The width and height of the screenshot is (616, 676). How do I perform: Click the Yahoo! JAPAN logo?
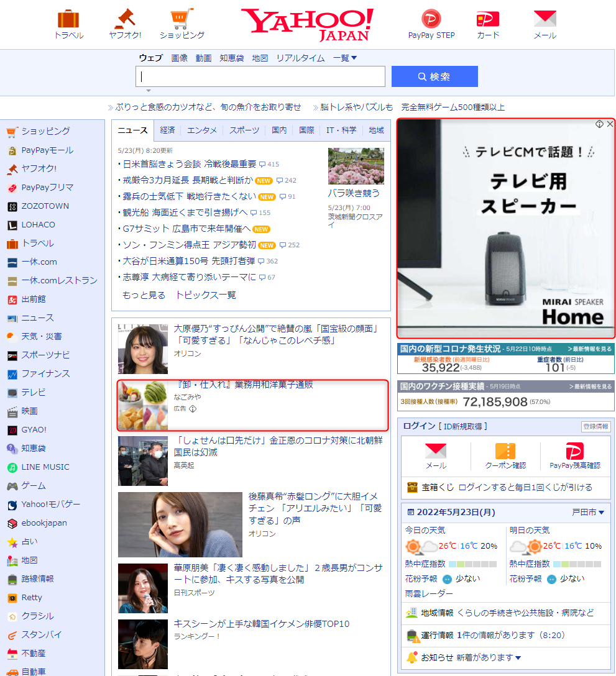pos(307,24)
